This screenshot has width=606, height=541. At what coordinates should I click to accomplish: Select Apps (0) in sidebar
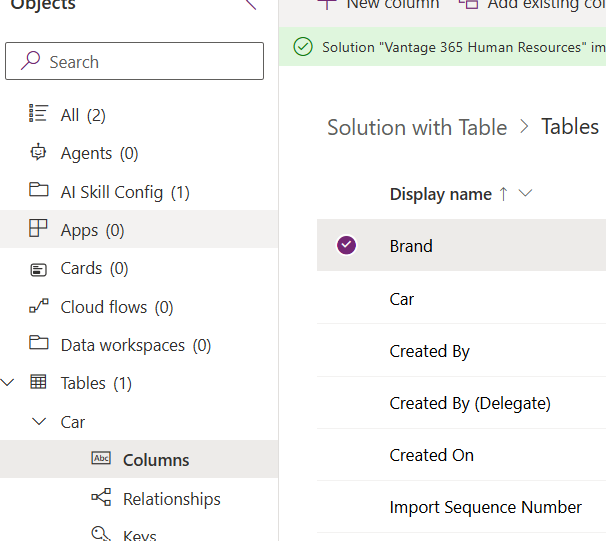[x=139, y=230]
